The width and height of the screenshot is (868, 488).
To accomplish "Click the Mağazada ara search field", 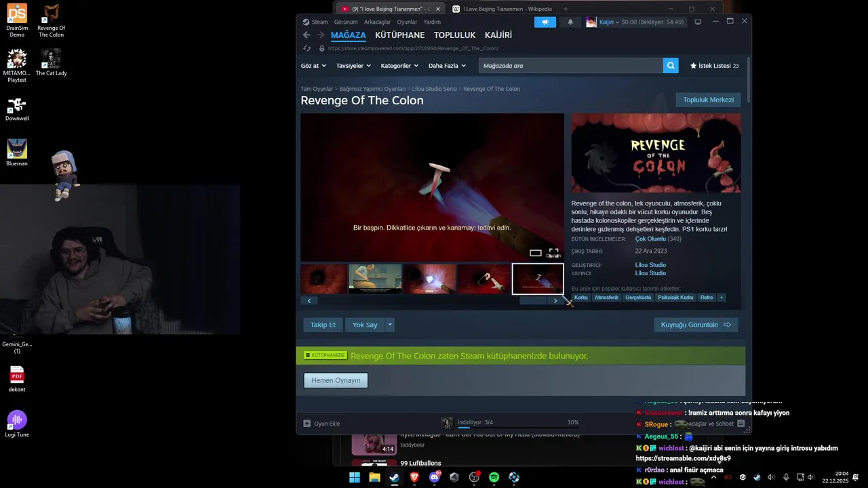I will tap(570, 66).
